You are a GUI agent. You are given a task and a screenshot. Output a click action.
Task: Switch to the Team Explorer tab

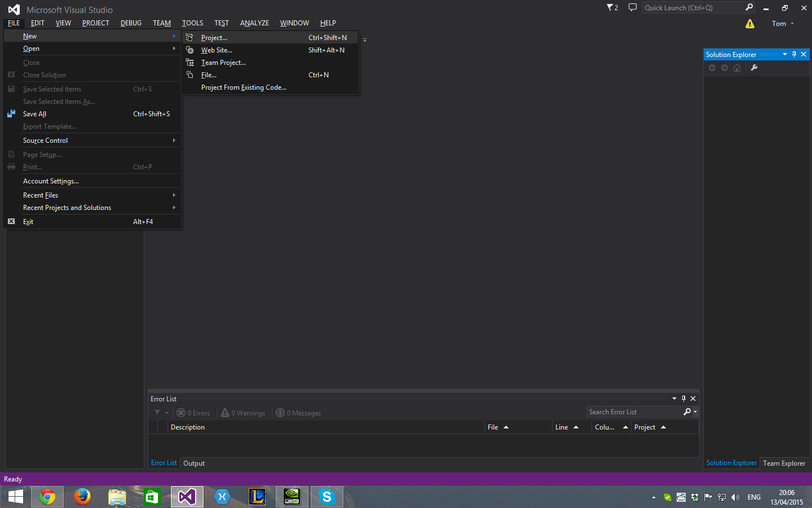784,463
